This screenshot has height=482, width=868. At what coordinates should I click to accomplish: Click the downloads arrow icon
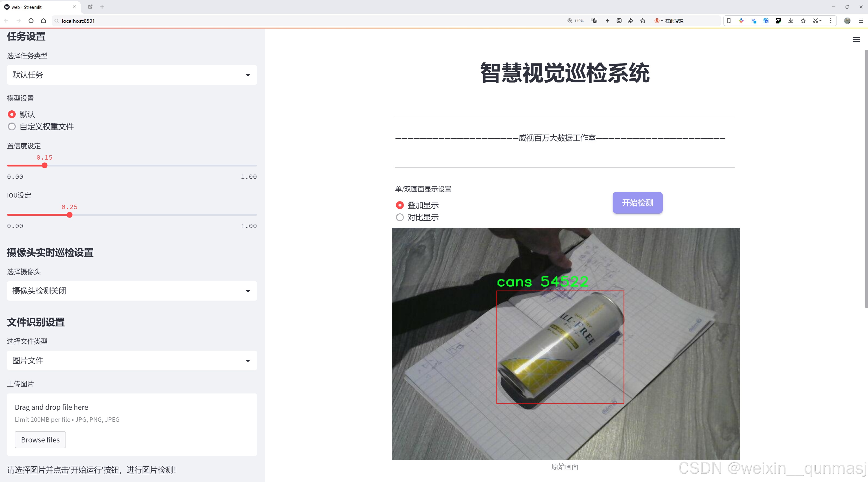tap(791, 21)
